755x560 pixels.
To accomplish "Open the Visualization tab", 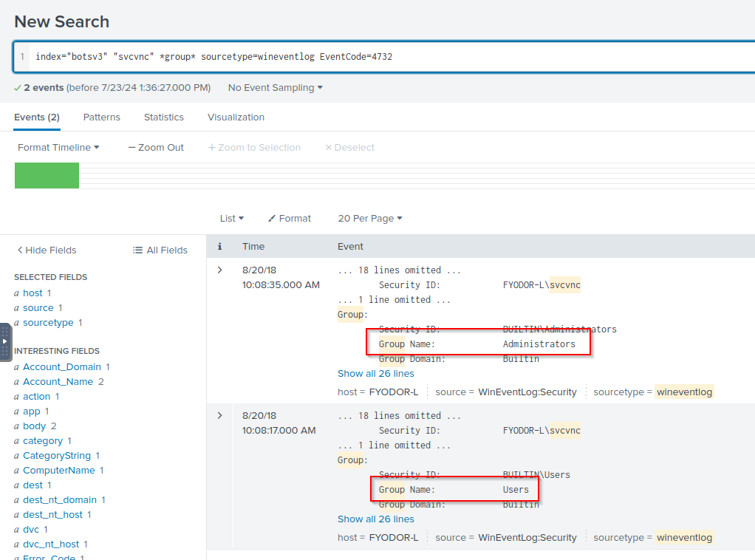I will [x=236, y=117].
